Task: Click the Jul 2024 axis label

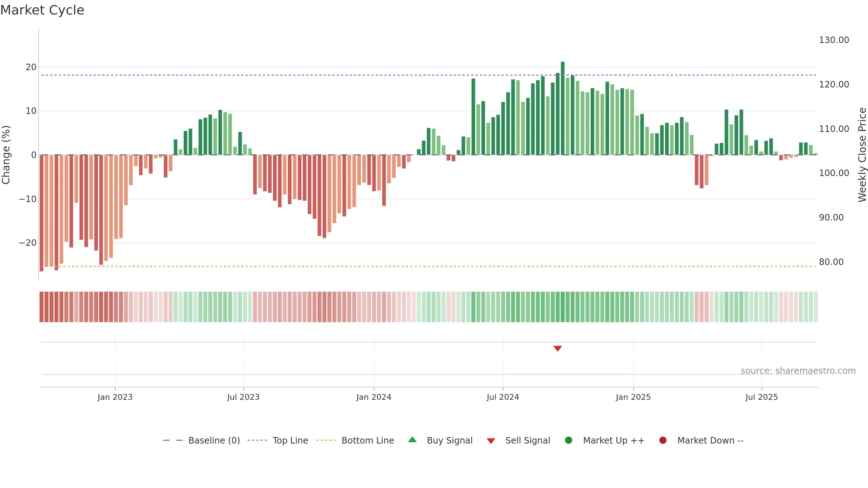Action: [503, 397]
